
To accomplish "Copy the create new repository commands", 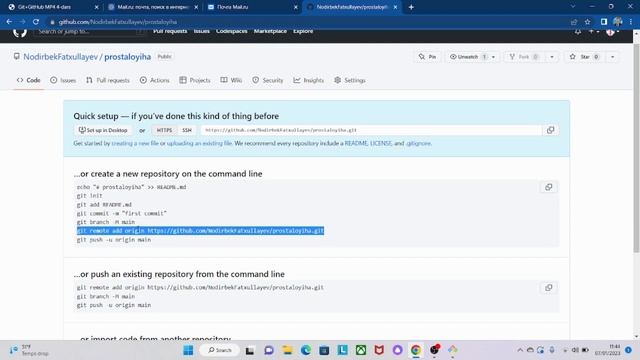I will 549,187.
